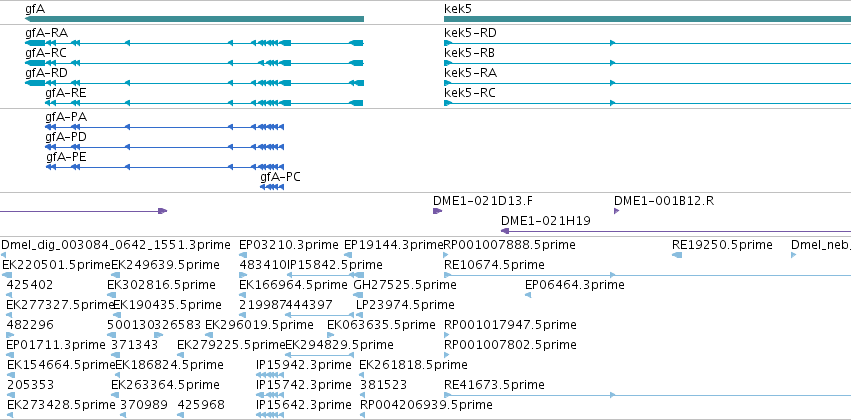
Task: Click EST EK279225.5prime label
Action: 231,345
